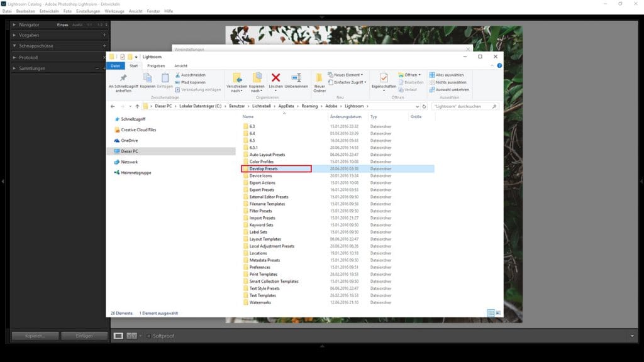Open the 'Kopieren nach' copy tool
The image size is (644, 362).
pos(257,82)
